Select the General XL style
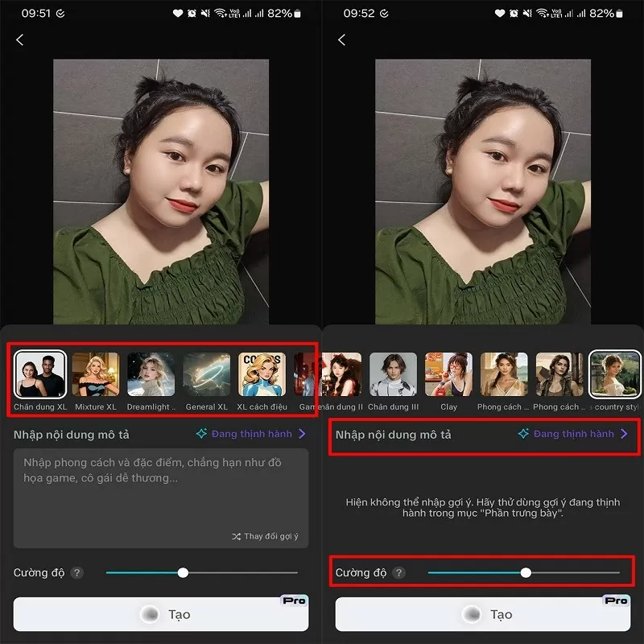This screenshot has width=644, height=644. 207,375
